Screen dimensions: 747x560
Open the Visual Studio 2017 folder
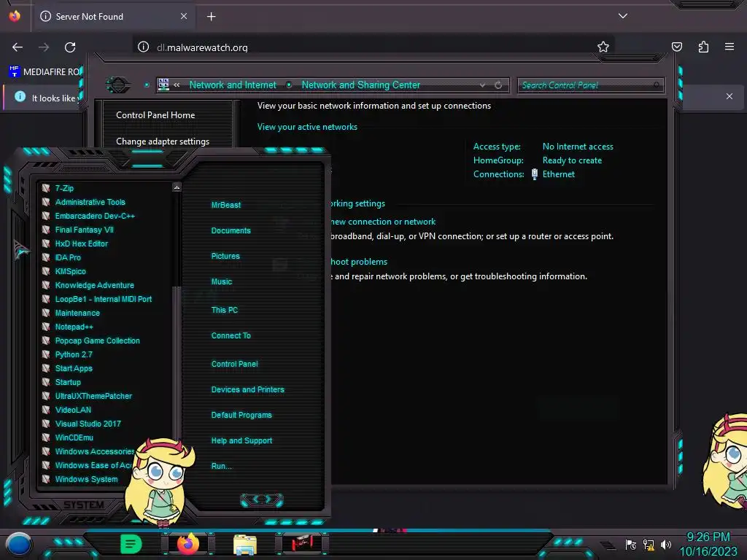[x=88, y=424]
